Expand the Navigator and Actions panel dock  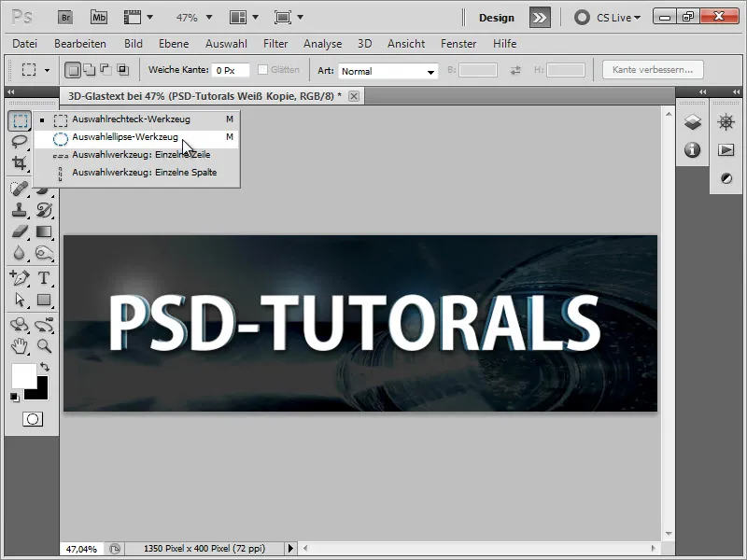737,91
